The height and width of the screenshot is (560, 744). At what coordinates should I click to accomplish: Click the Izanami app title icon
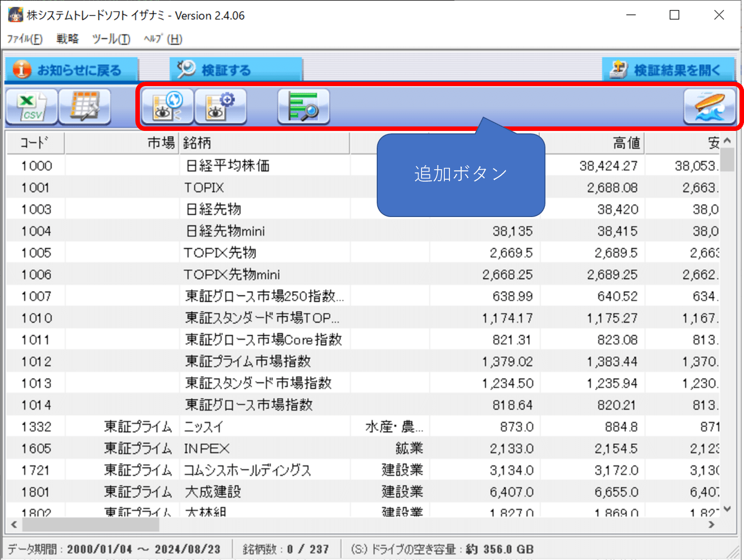(x=15, y=15)
